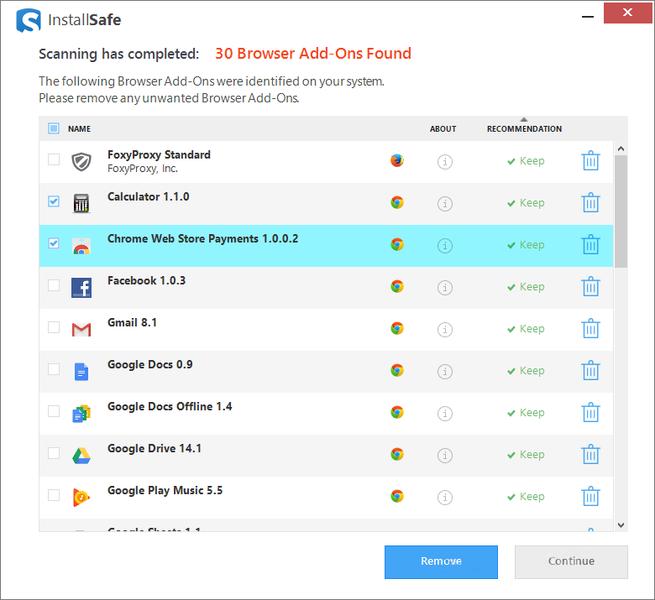Click the Google Drive add-on logo icon

pos(81,455)
